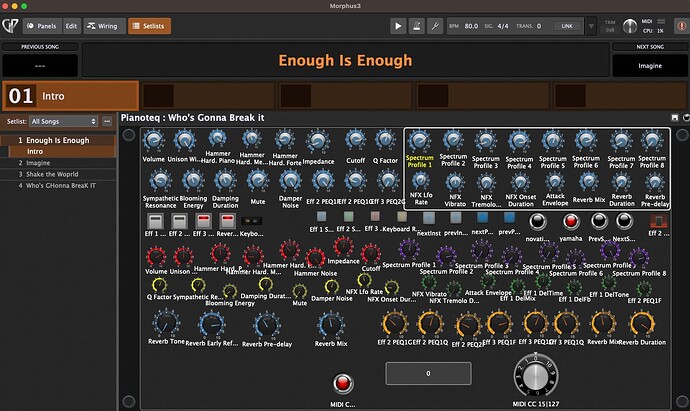Toggle the Keybo... small switch
The image size is (690, 411).
(x=251, y=221)
